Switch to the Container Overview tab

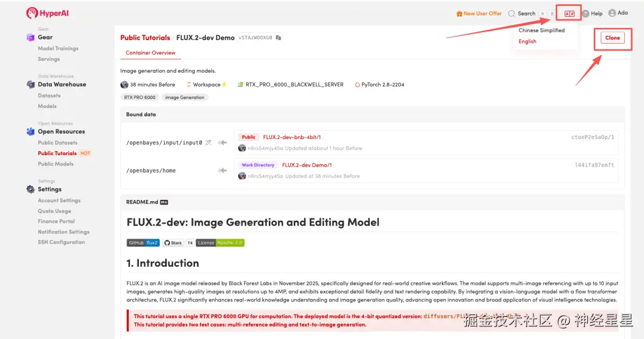tap(150, 53)
